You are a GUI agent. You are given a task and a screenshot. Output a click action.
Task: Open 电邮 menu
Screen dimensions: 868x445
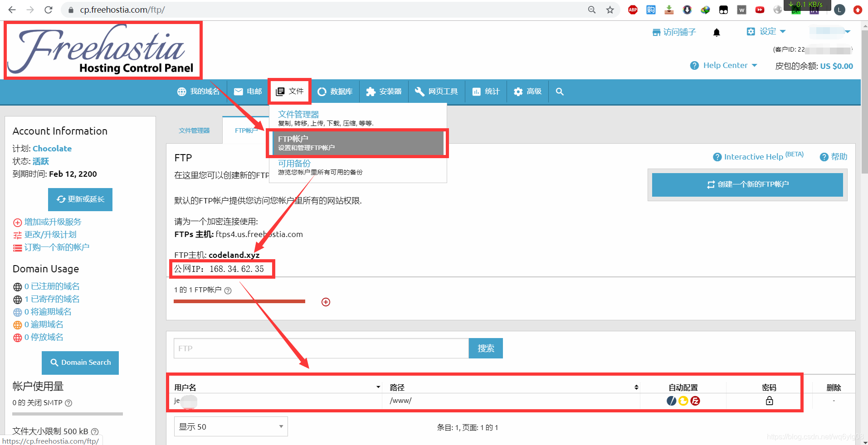248,92
